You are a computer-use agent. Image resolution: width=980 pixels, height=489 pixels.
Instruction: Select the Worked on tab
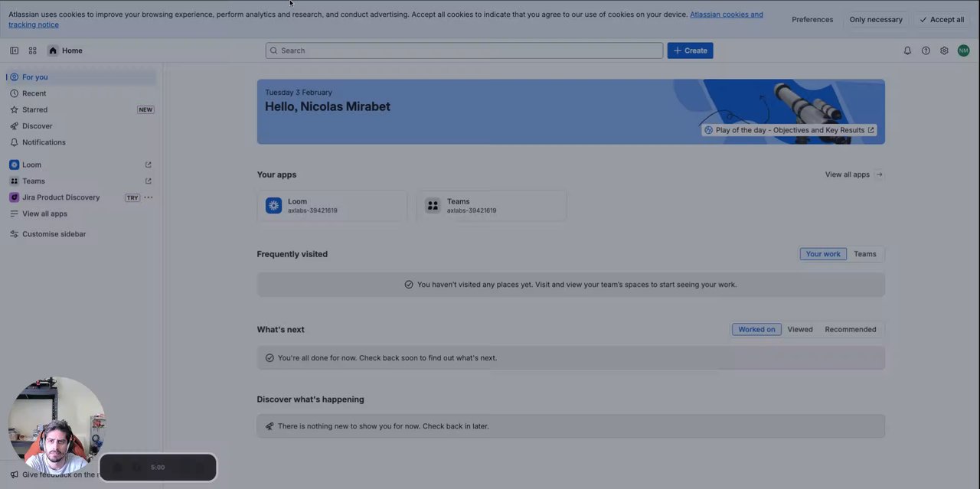point(756,330)
